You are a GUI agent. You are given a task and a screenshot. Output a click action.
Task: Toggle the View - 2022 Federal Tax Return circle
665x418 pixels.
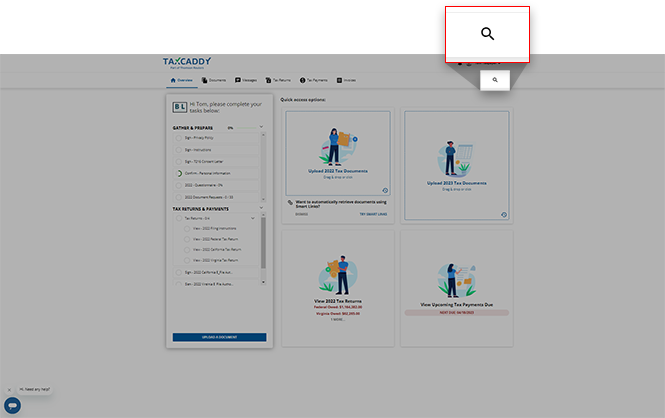pos(187,239)
